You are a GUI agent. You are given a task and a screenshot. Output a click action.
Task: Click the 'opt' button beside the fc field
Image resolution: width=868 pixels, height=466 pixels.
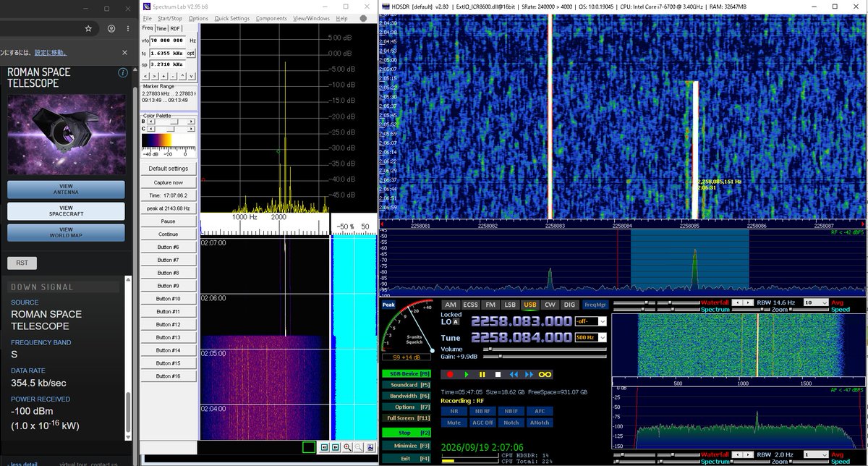click(x=191, y=53)
